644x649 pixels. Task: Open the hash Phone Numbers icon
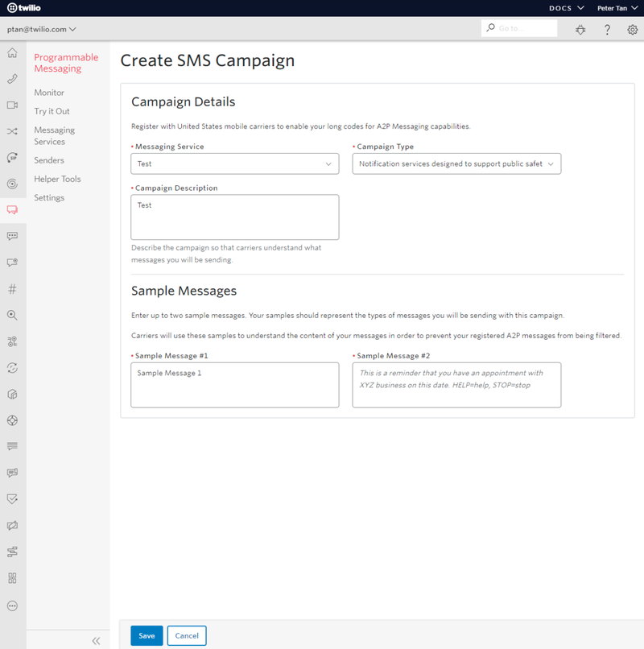[12, 289]
